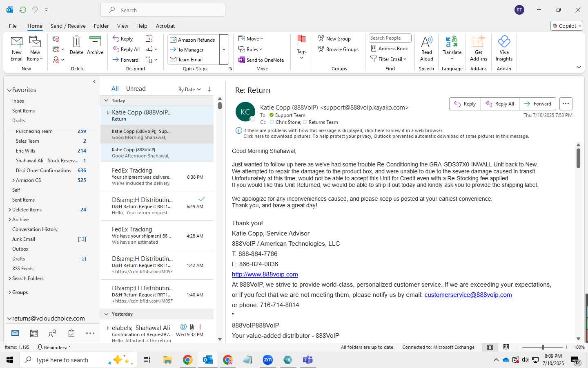Screen dimensions: 588x368
Task: Click Reply button in reading pane
Action: [x=465, y=104]
